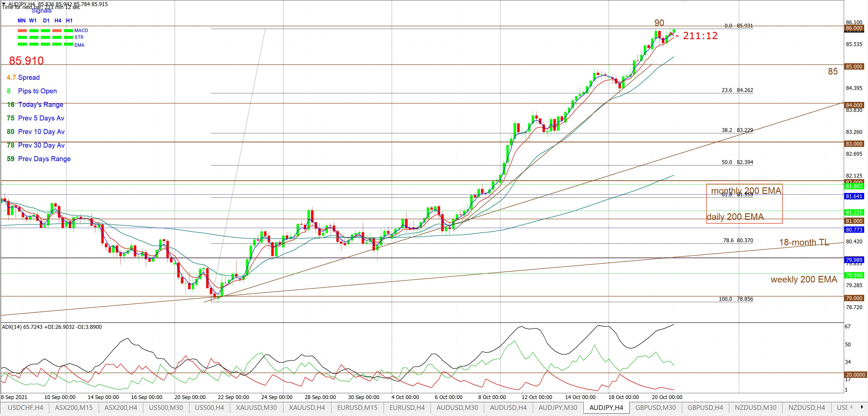Click the active AUDJPY,H4 tab

click(x=606, y=408)
